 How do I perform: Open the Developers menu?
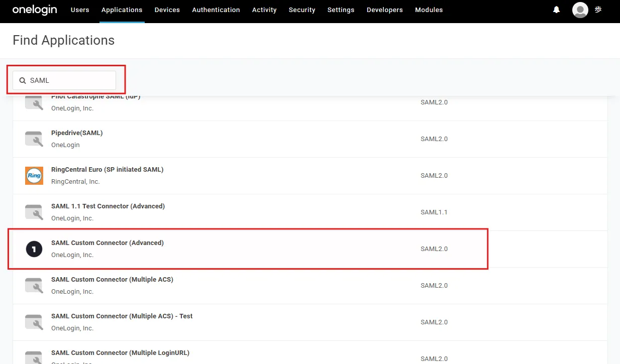[x=385, y=10]
